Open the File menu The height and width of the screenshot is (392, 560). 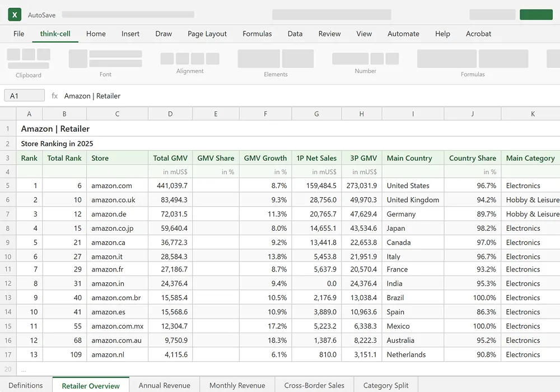(x=19, y=34)
